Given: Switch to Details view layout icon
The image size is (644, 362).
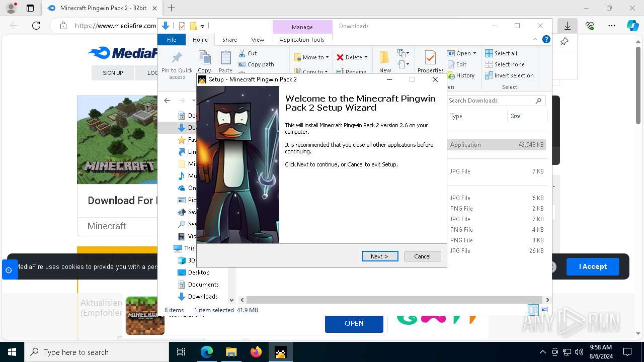Looking at the screenshot, I should (533, 310).
